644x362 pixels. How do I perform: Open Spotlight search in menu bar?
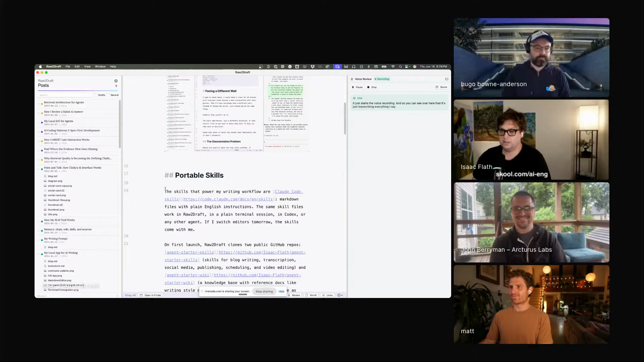[400, 67]
